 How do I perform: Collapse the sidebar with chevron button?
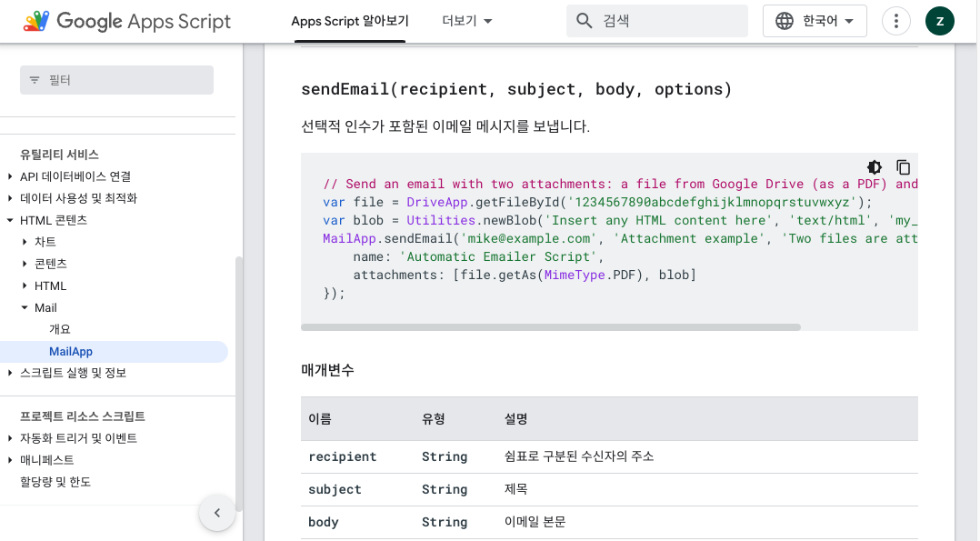(217, 513)
